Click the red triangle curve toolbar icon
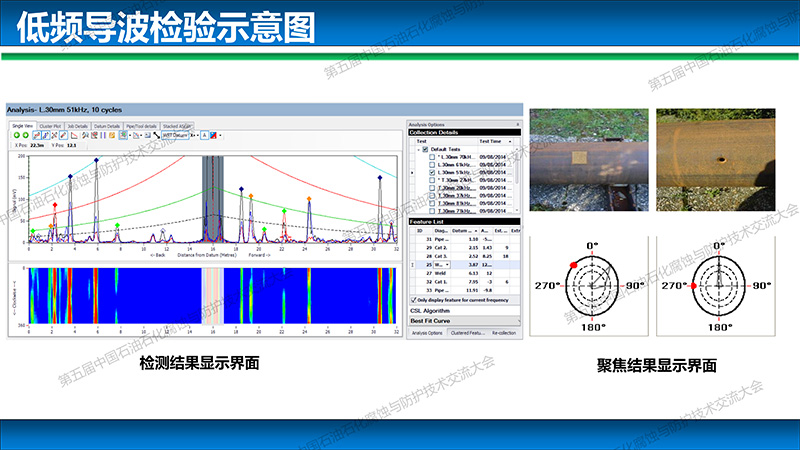This screenshot has width=800, height=450. click(x=74, y=135)
